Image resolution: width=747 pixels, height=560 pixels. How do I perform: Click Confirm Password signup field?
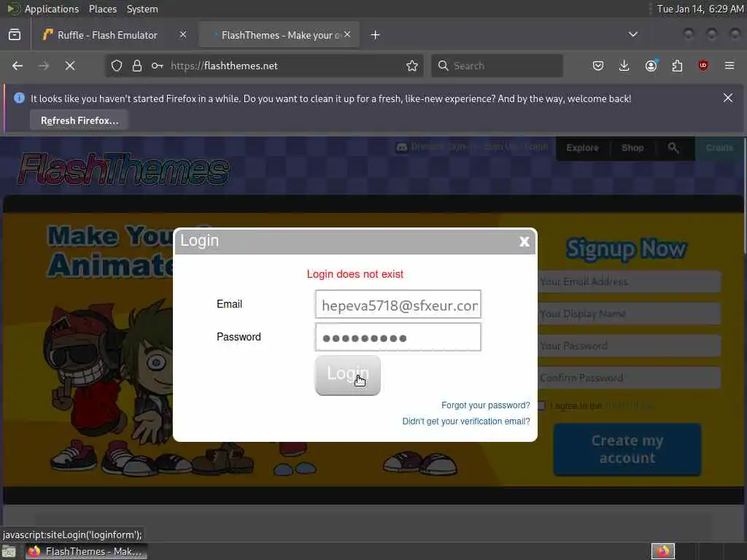tap(629, 378)
